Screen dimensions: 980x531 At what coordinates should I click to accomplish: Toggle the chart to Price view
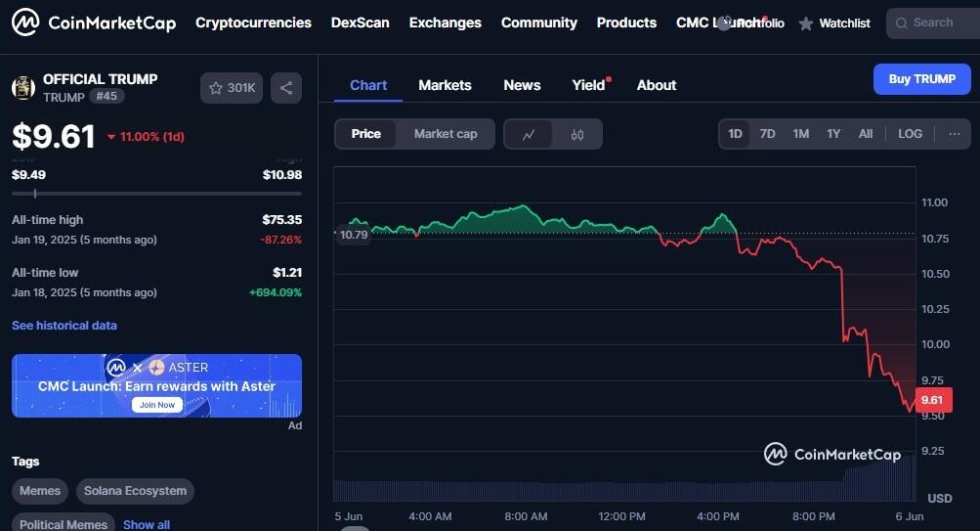click(366, 134)
